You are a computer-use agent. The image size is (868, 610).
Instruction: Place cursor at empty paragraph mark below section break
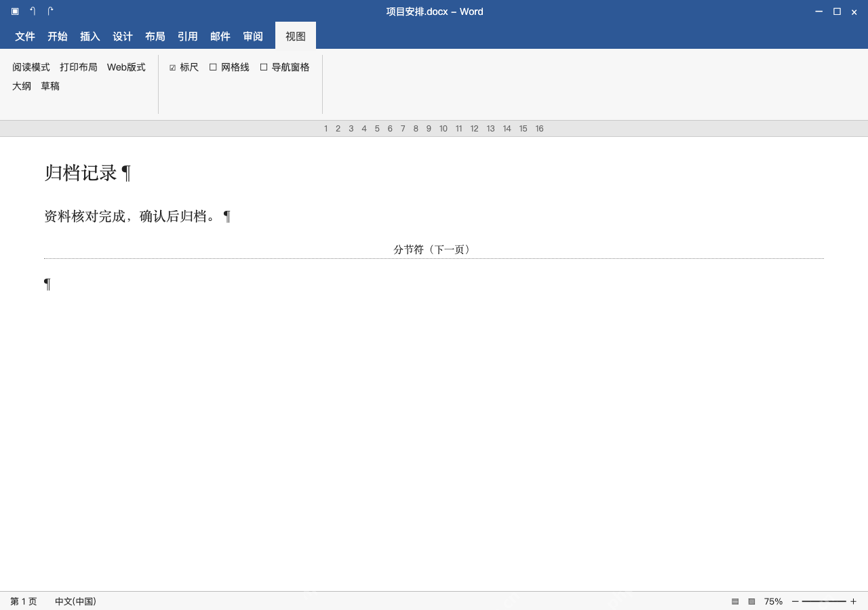pos(47,284)
